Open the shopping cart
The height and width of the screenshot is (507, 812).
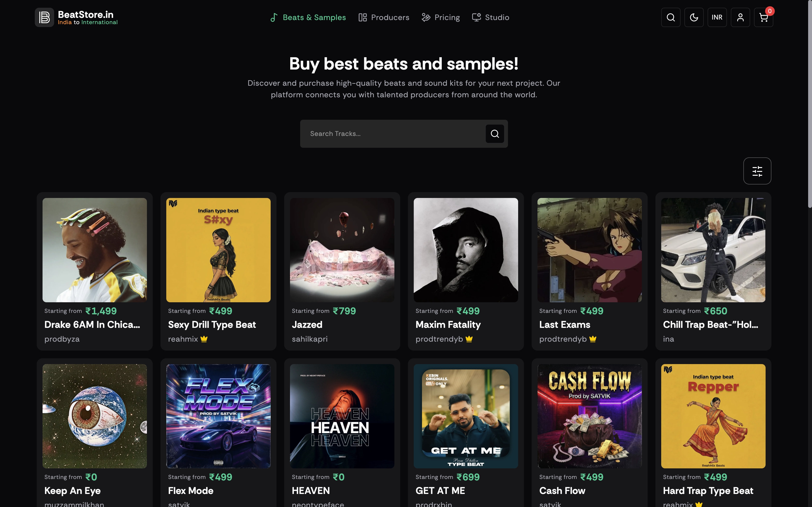[763, 17]
